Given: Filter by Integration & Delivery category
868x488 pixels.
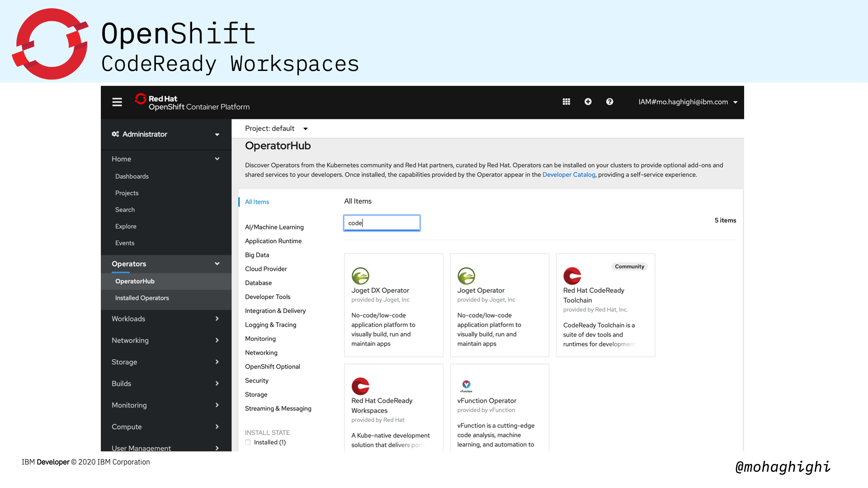Looking at the screenshot, I should 275,311.
